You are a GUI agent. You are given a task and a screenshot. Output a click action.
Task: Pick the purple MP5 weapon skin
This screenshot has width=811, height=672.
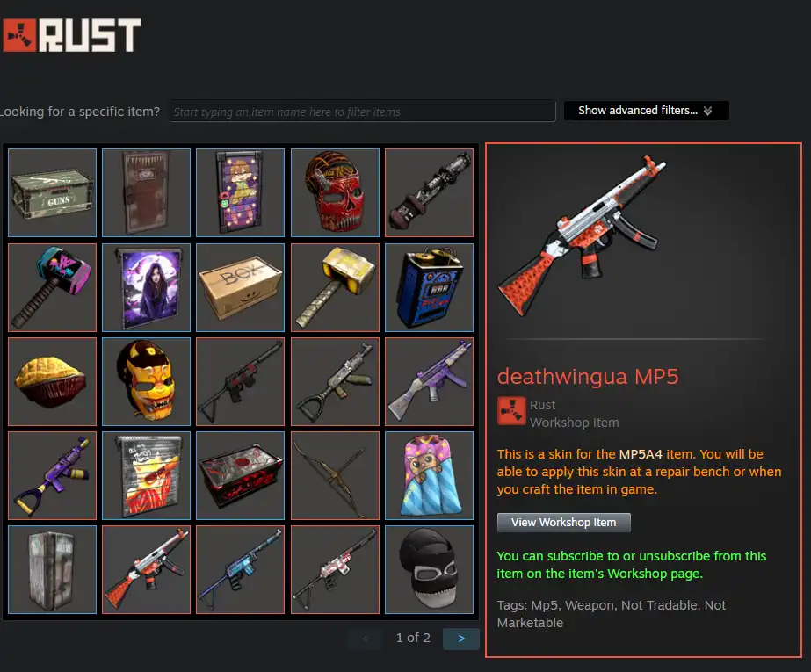(x=430, y=381)
